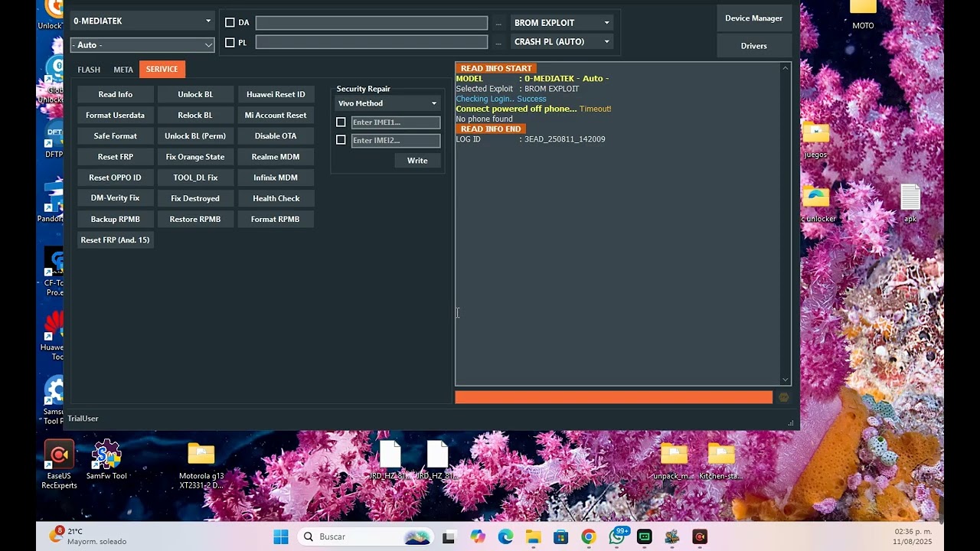Click the Read Info button
Screen dimensions: 980x551
coord(116,94)
